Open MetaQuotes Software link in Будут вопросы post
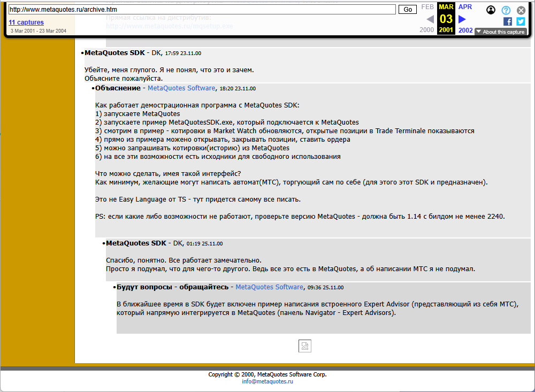 pos(269,287)
